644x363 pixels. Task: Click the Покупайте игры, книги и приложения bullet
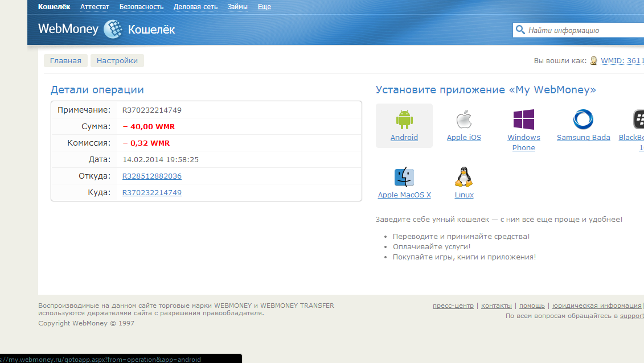point(464,257)
